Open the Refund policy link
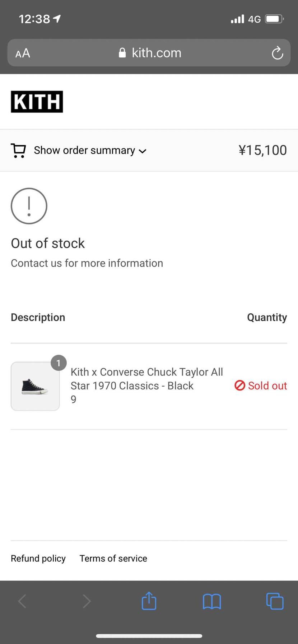 point(38,558)
